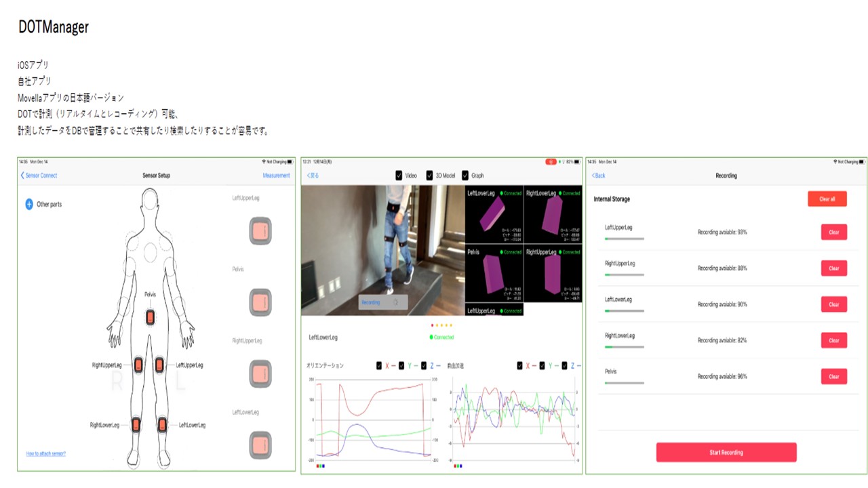Viewport: 868px width, 488px height.
Task: Open the Measurement screen
Action: (276, 176)
